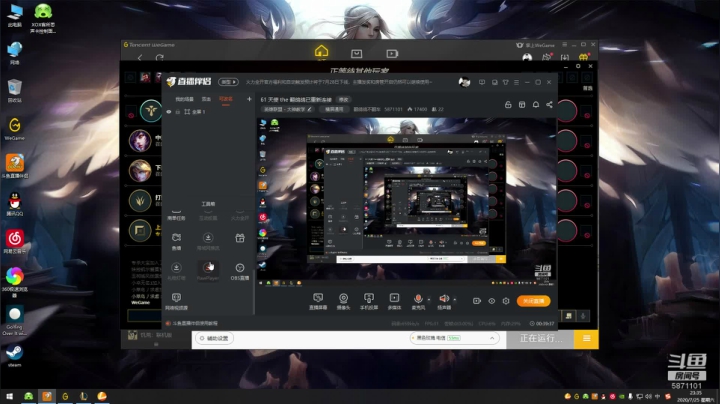This screenshot has height=404, width=720.
Task: Open NetEase Cloud Music desktop shortcut
Action: click(15, 242)
